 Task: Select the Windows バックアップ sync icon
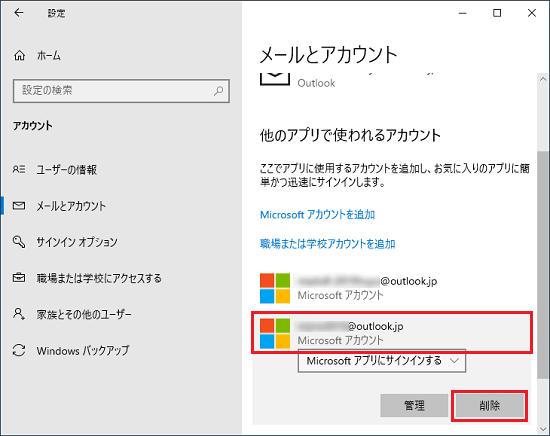tap(19, 350)
